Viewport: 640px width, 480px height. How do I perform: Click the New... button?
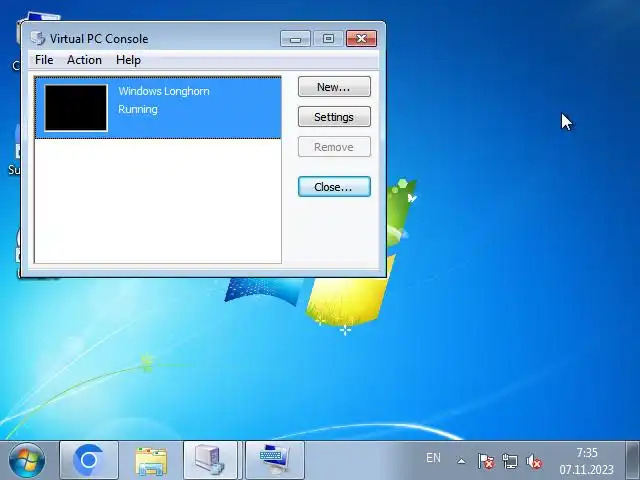(x=334, y=87)
